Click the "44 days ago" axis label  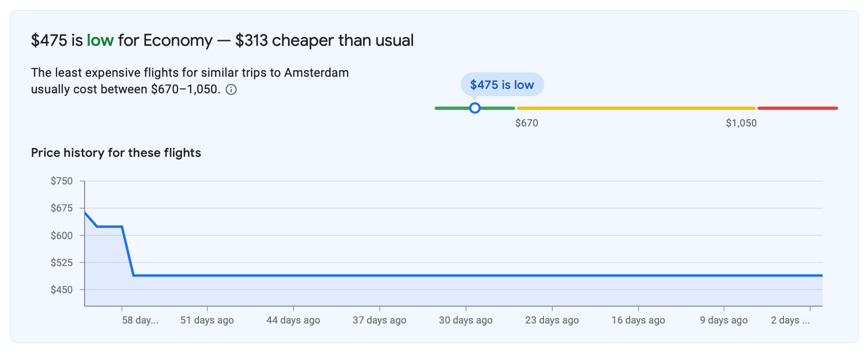point(293,320)
